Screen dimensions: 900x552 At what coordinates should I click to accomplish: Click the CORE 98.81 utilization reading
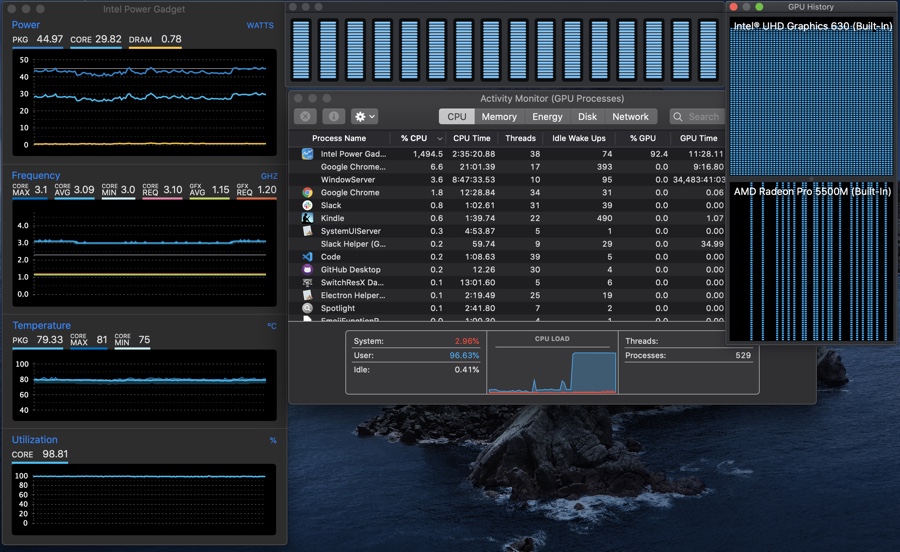pyautogui.click(x=40, y=454)
